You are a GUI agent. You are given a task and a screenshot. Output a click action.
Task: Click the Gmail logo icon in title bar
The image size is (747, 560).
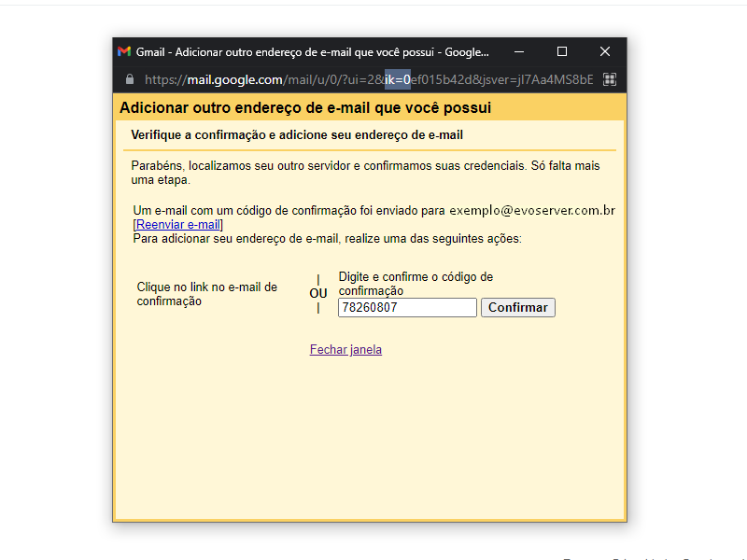click(x=124, y=51)
